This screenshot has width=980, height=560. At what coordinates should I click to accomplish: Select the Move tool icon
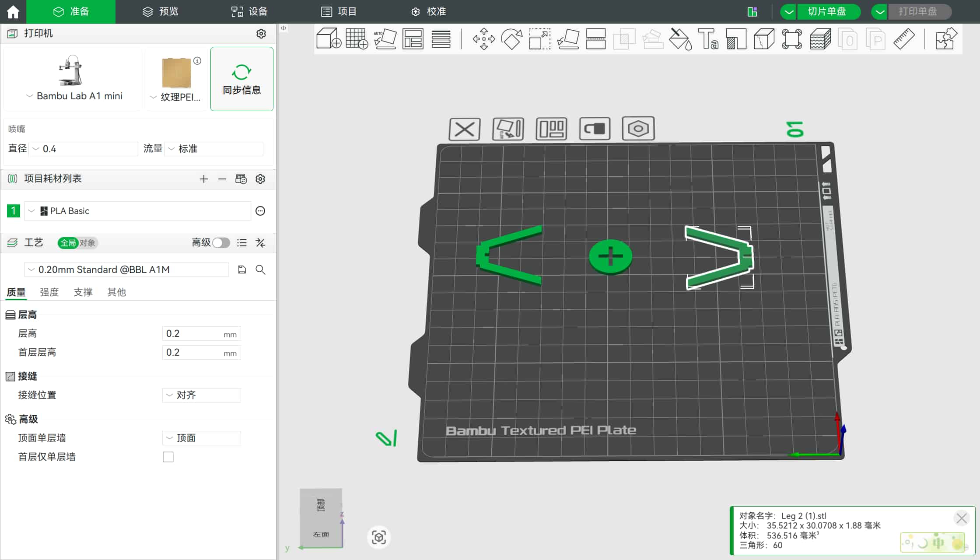pos(483,39)
